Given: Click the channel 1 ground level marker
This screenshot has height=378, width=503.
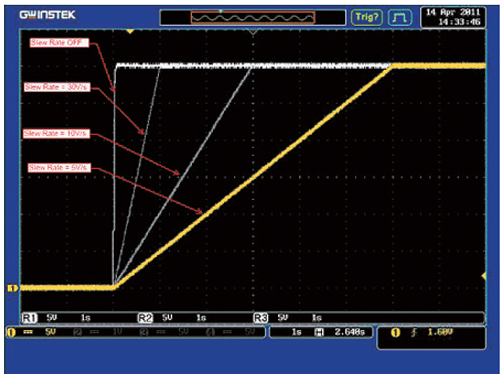Looking at the screenshot, I should click(x=12, y=288).
